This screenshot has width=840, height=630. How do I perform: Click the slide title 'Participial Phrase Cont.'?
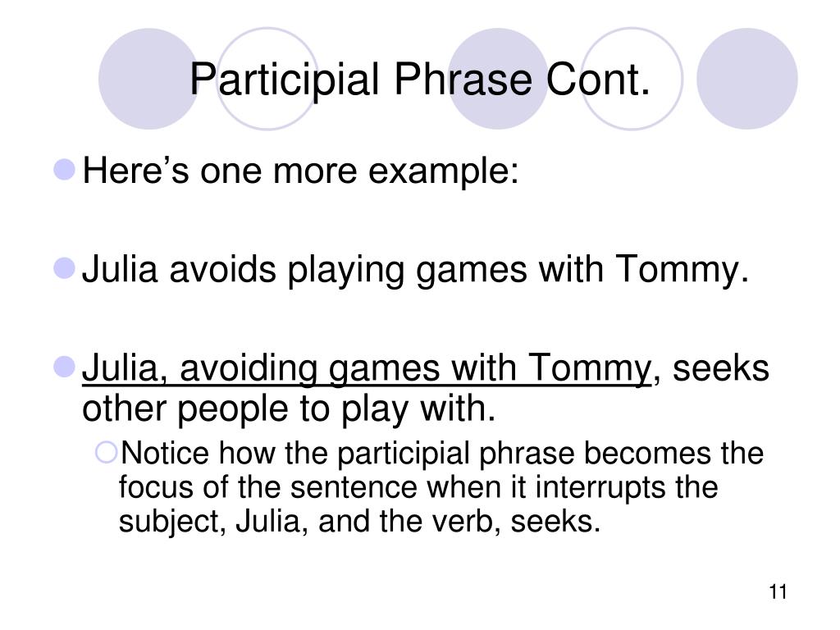pos(420,80)
